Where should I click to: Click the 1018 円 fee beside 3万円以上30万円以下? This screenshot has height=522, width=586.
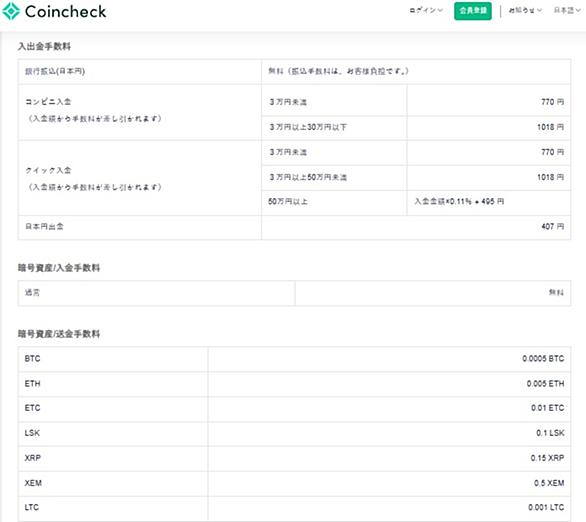click(550, 127)
